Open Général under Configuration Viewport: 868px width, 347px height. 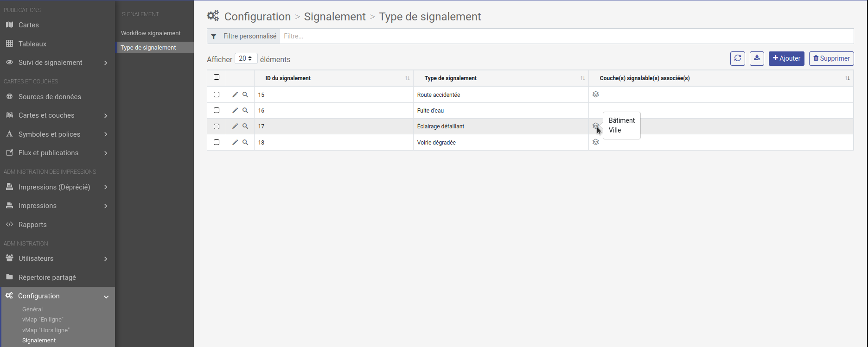pyautogui.click(x=32, y=309)
